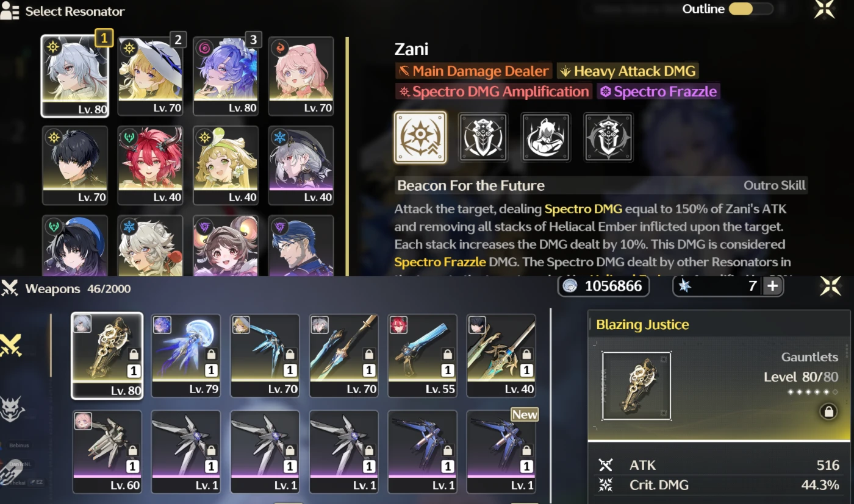Open the third character-silhouette skill icon

(x=545, y=137)
